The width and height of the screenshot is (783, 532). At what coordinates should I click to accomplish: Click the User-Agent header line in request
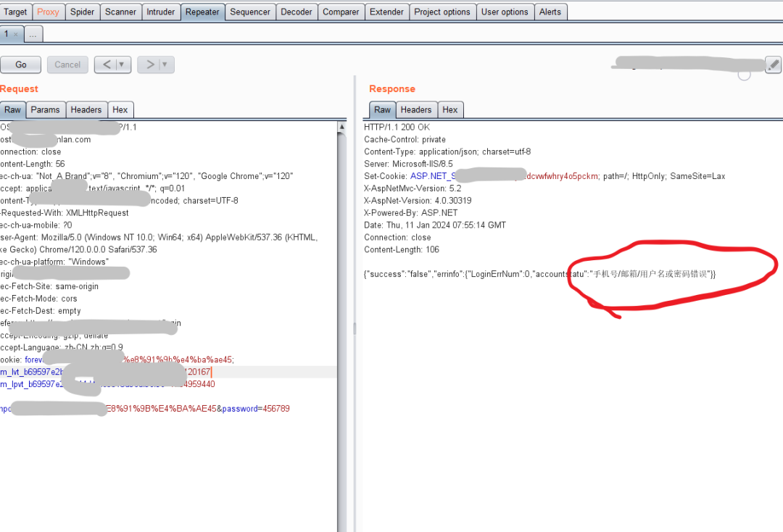tap(159, 244)
